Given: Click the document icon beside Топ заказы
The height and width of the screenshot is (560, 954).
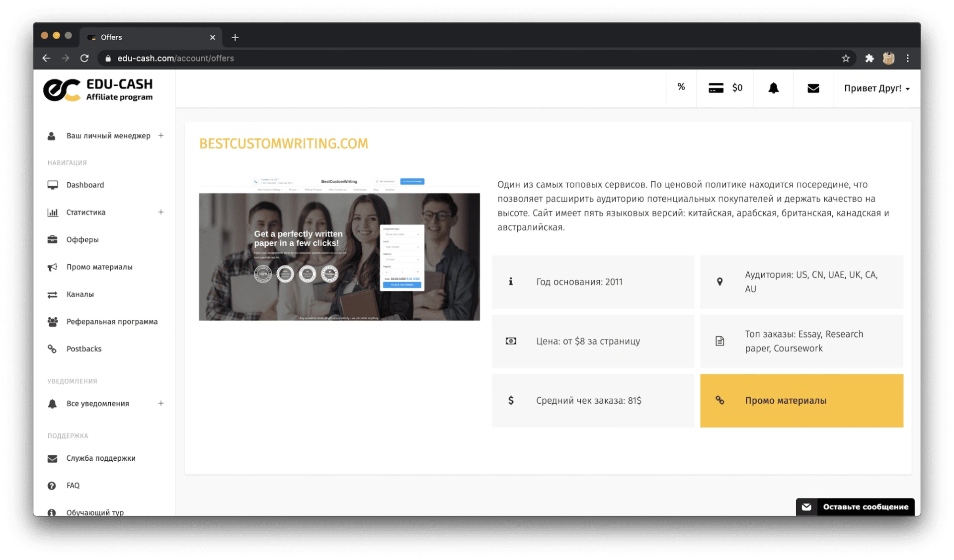Looking at the screenshot, I should coord(719,341).
